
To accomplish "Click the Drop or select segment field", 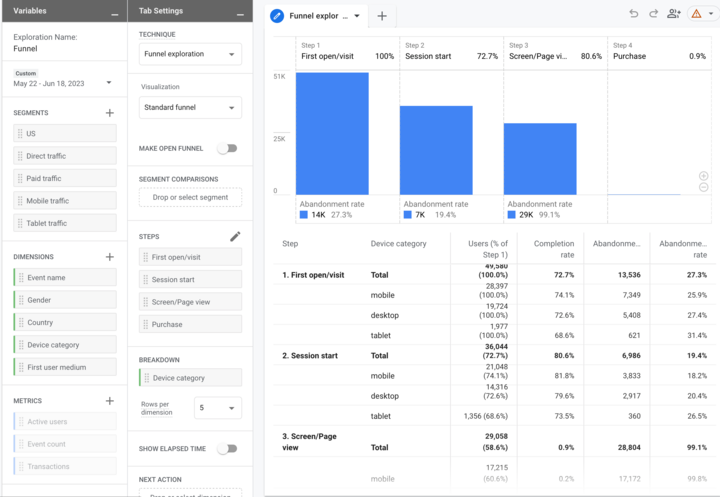I will click(190, 197).
